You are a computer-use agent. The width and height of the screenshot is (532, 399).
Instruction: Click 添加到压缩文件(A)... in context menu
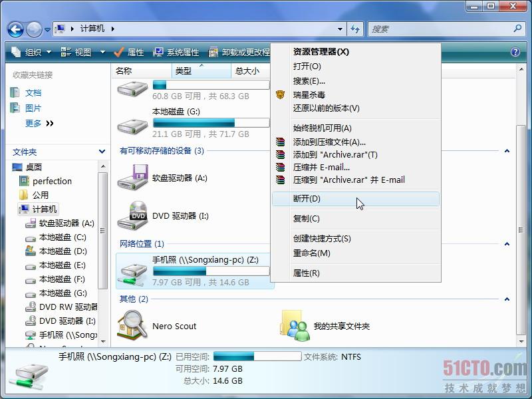click(x=329, y=142)
